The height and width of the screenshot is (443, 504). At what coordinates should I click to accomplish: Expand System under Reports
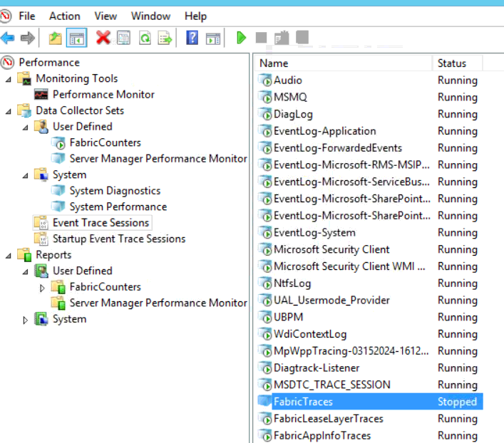pos(25,320)
